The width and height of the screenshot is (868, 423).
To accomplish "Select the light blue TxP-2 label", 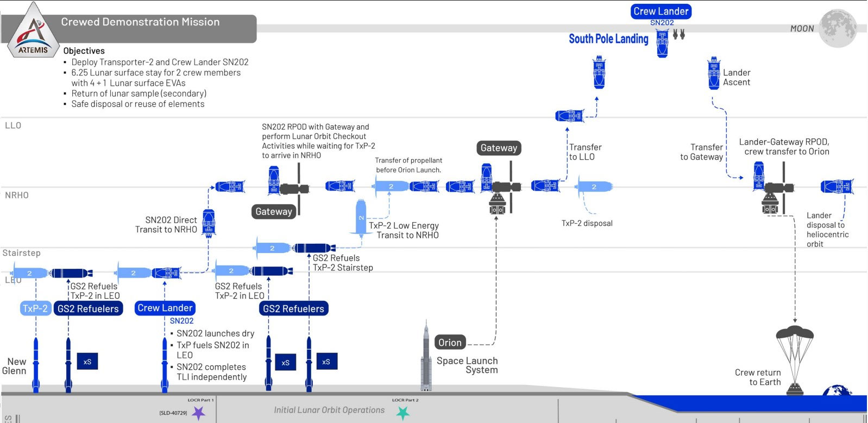I will 35,308.
